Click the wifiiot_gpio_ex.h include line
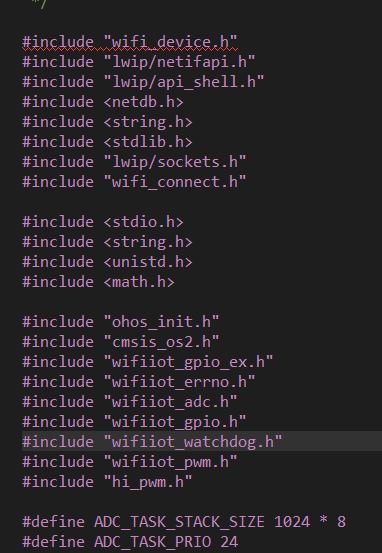This screenshot has height=553, width=382. pos(148,362)
